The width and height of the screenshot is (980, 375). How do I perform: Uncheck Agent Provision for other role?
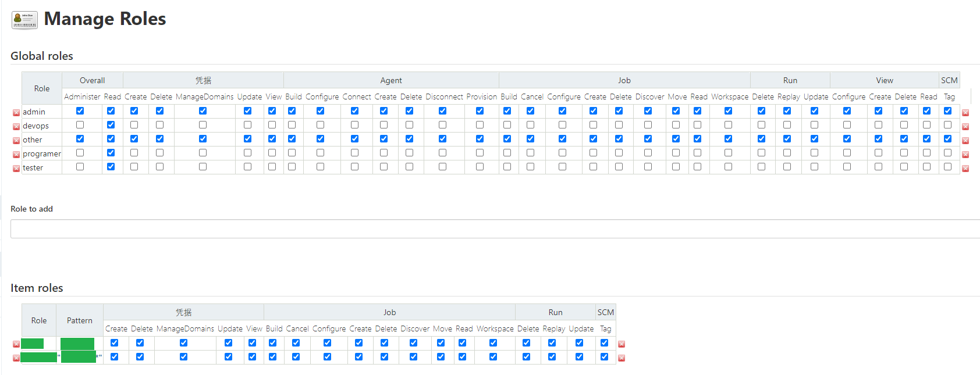tap(480, 138)
